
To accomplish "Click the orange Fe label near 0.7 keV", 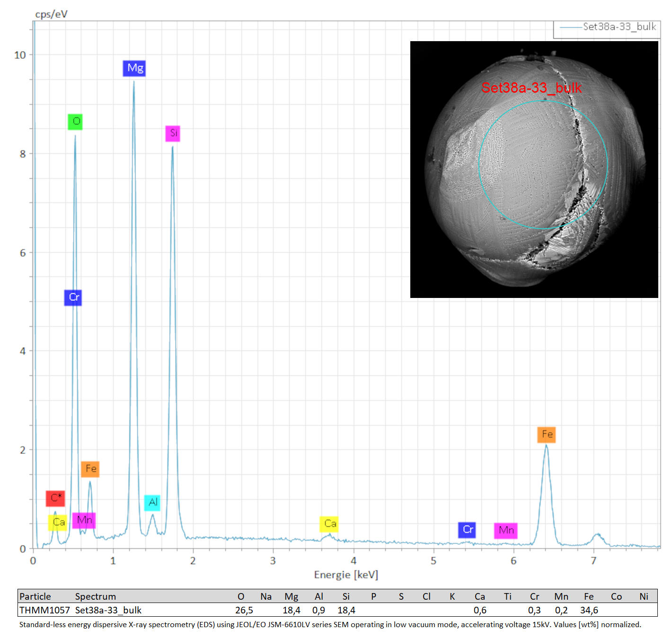I will (90, 469).
